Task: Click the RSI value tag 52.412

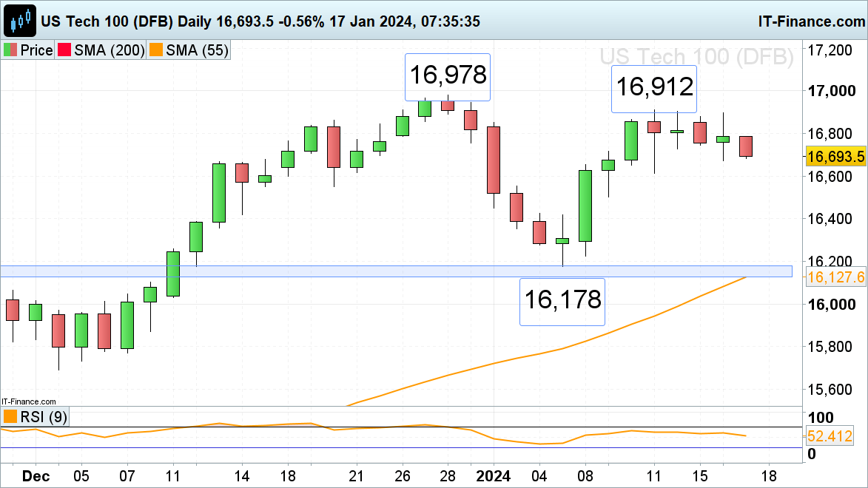Action: (830, 436)
